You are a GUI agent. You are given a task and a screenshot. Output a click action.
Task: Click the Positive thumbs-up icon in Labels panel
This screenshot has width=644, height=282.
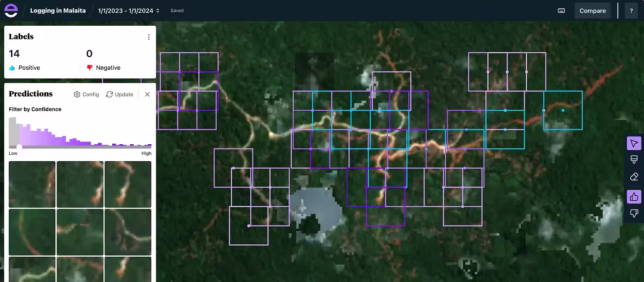(12, 68)
